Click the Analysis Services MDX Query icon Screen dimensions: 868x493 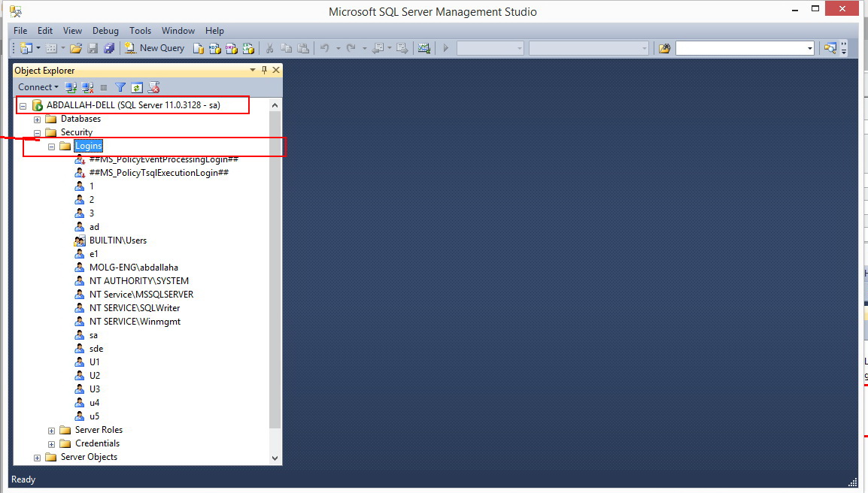click(x=215, y=49)
